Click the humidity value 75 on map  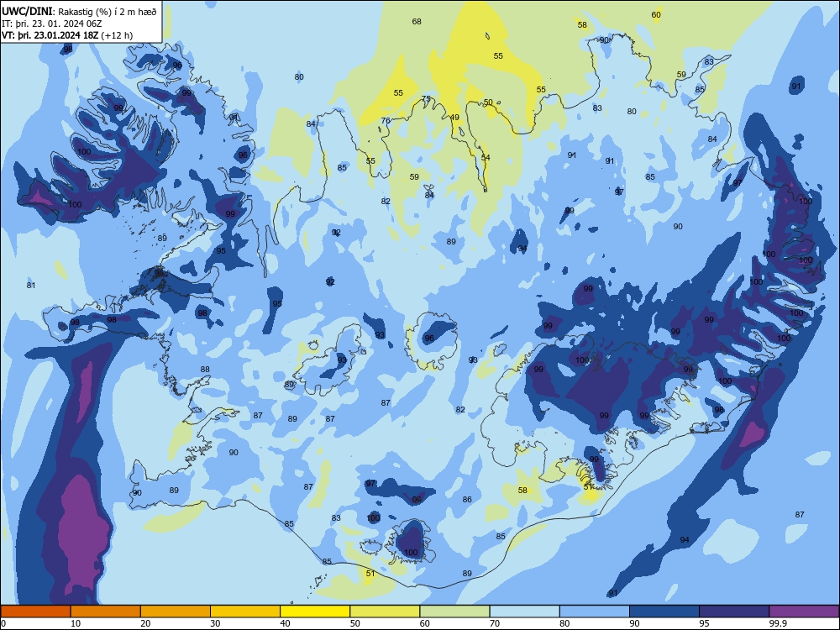[x=426, y=98]
